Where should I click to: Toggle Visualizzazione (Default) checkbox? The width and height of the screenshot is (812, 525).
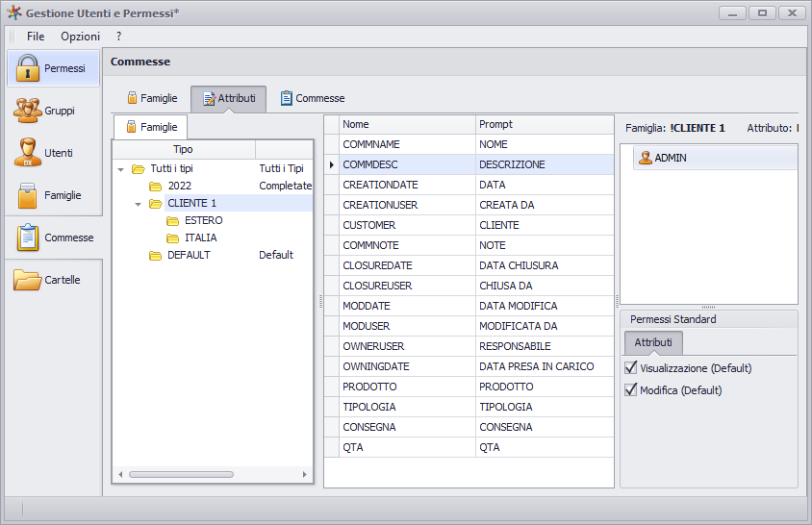[x=631, y=367]
